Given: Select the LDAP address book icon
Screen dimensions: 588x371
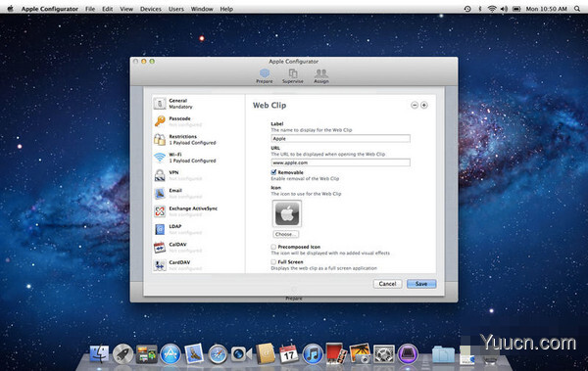Looking at the screenshot, I should pyautogui.click(x=160, y=229).
